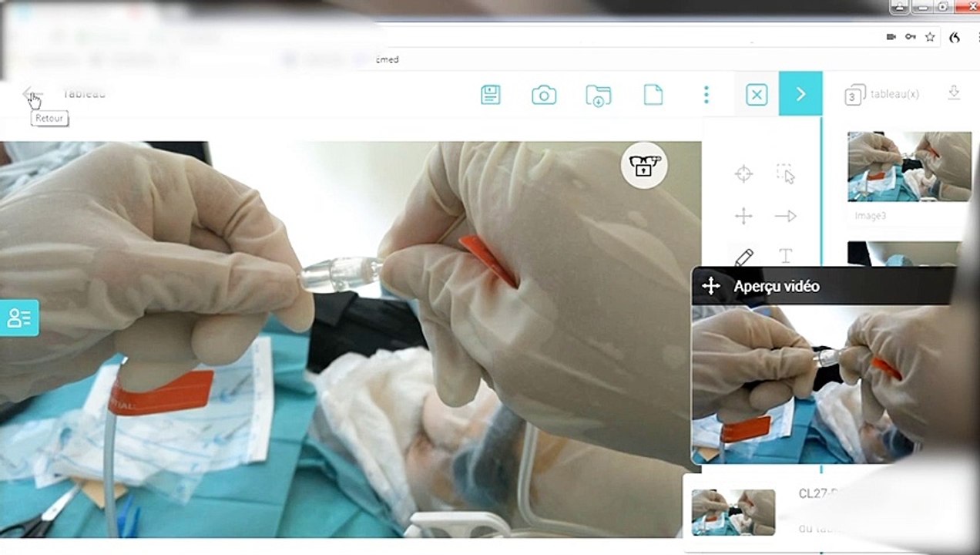980x555 pixels.
Task: Collapse side panel with teal chevron
Action: click(800, 94)
